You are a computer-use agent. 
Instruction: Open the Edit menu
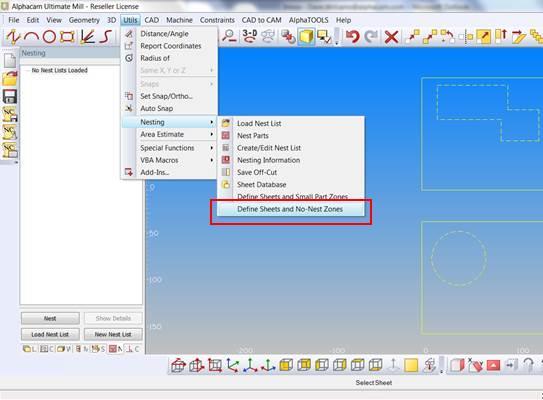coord(33,20)
